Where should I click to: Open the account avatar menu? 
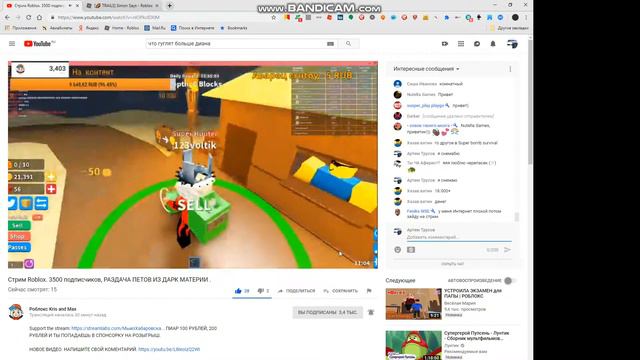pos(512,44)
